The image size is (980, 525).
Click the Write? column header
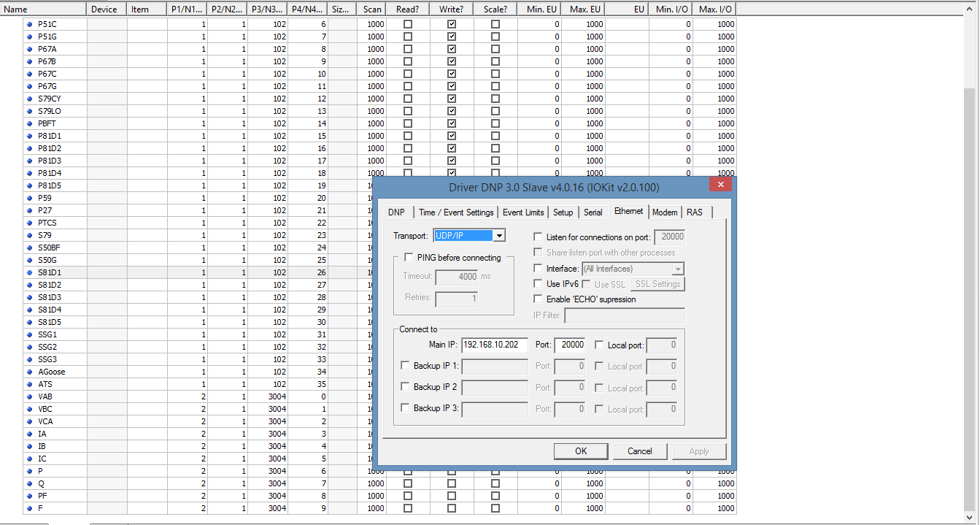pyautogui.click(x=452, y=9)
